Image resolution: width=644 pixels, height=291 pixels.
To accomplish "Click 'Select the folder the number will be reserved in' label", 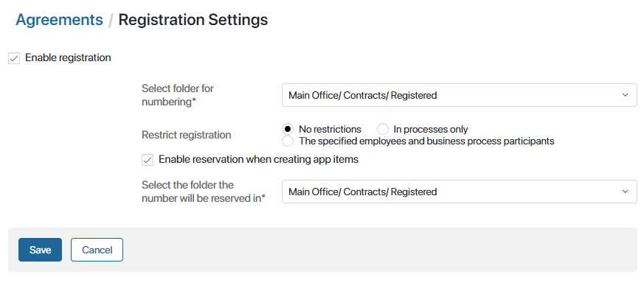I will pyautogui.click(x=204, y=192).
